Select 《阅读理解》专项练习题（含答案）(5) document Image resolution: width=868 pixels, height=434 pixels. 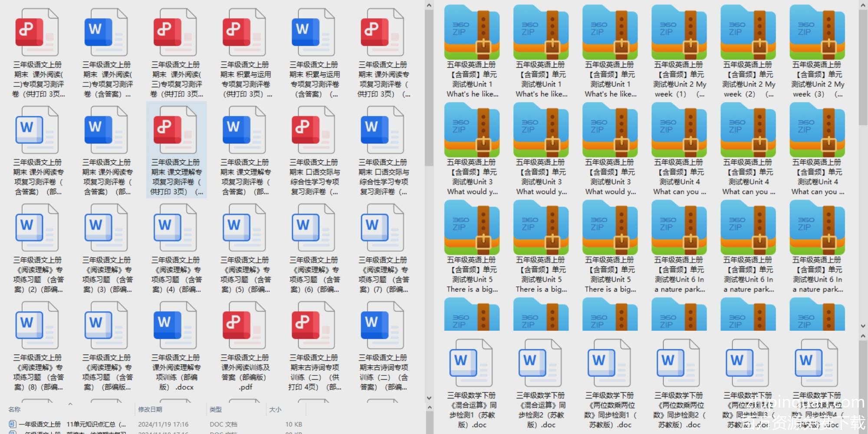[245, 248]
